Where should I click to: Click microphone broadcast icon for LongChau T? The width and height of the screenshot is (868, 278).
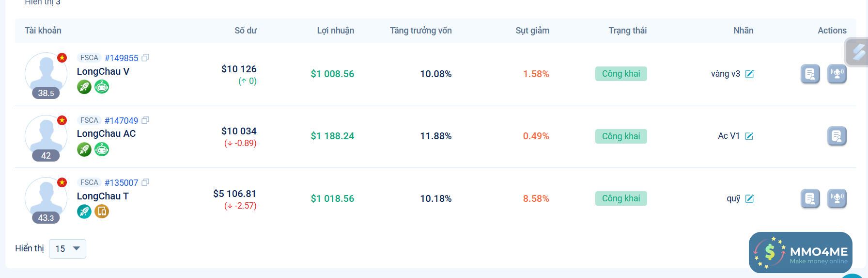coord(837,198)
